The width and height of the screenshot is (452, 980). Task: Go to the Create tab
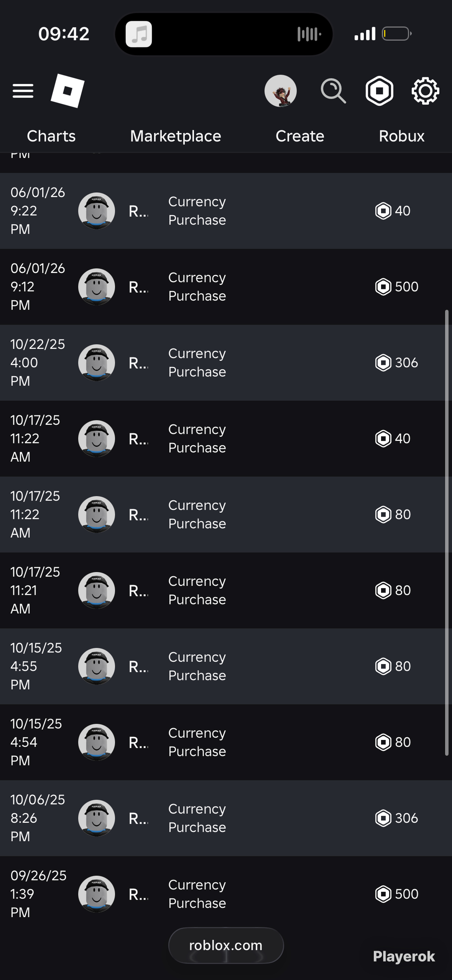[300, 136]
